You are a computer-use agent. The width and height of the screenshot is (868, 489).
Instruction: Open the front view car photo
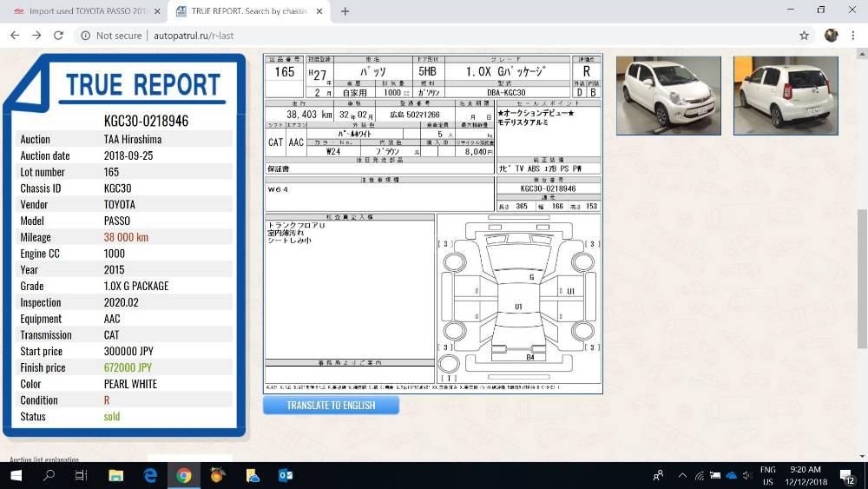click(x=668, y=96)
